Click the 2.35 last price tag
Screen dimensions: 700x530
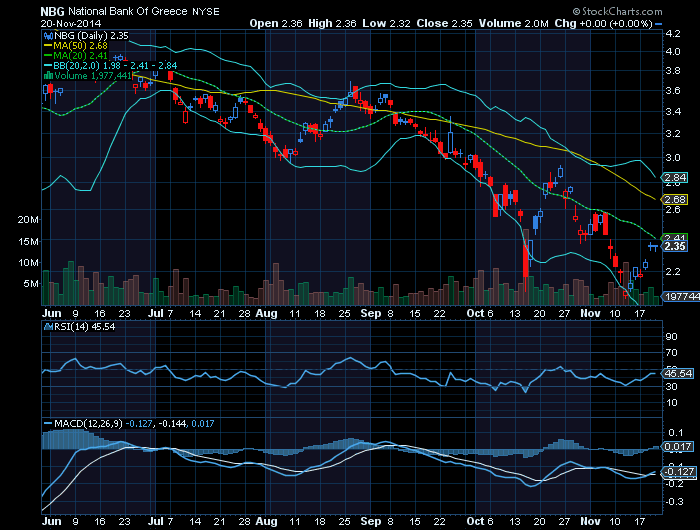[x=675, y=246]
